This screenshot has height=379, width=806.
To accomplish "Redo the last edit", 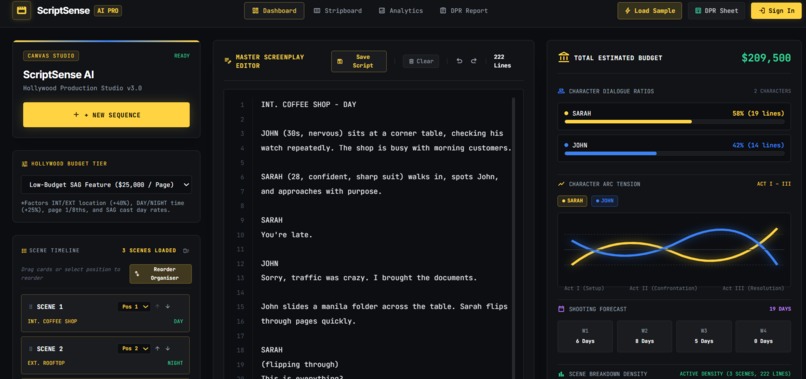I will click(x=474, y=61).
